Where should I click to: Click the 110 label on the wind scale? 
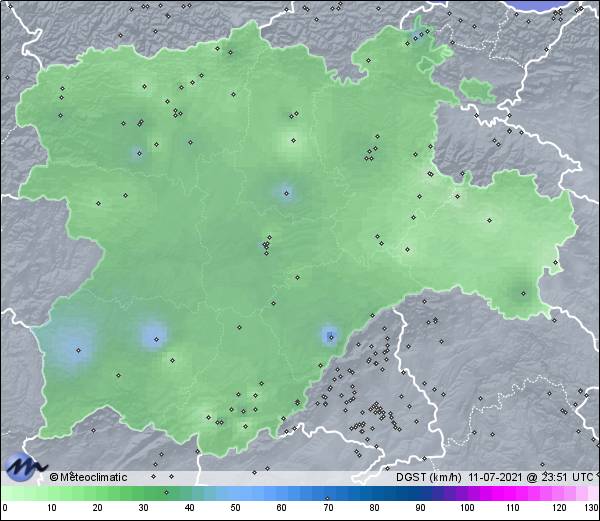[x=513, y=508]
